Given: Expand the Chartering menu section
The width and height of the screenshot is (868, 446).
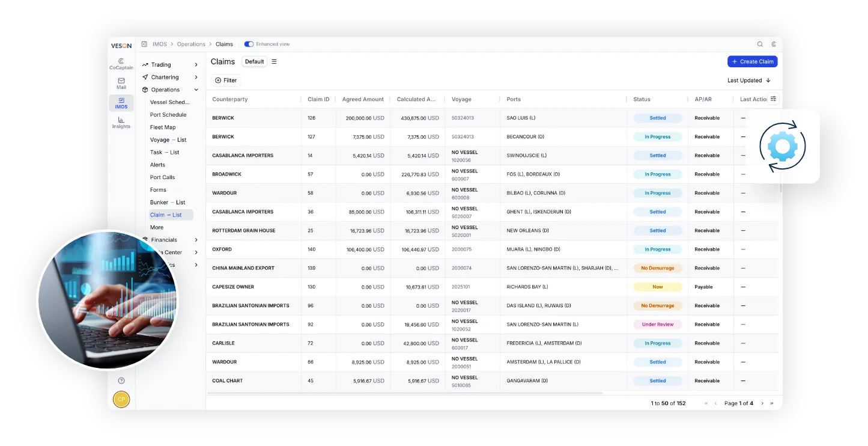Looking at the screenshot, I should coord(170,77).
